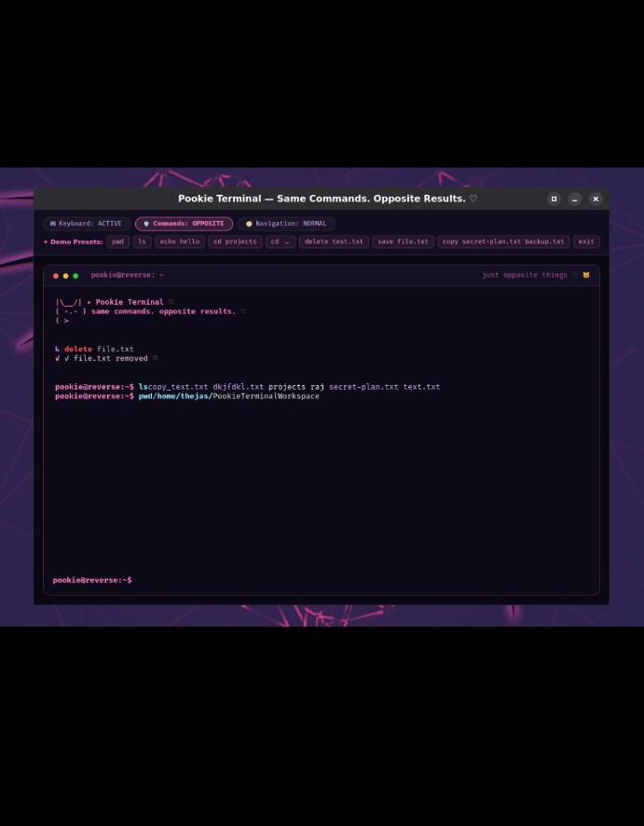
Task: Run the ls demo preset
Action: (x=143, y=241)
